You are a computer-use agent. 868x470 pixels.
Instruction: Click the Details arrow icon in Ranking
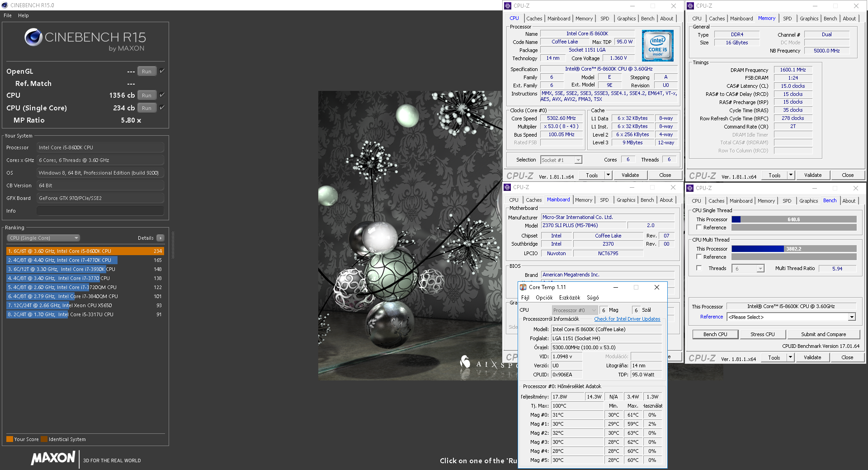coord(160,238)
